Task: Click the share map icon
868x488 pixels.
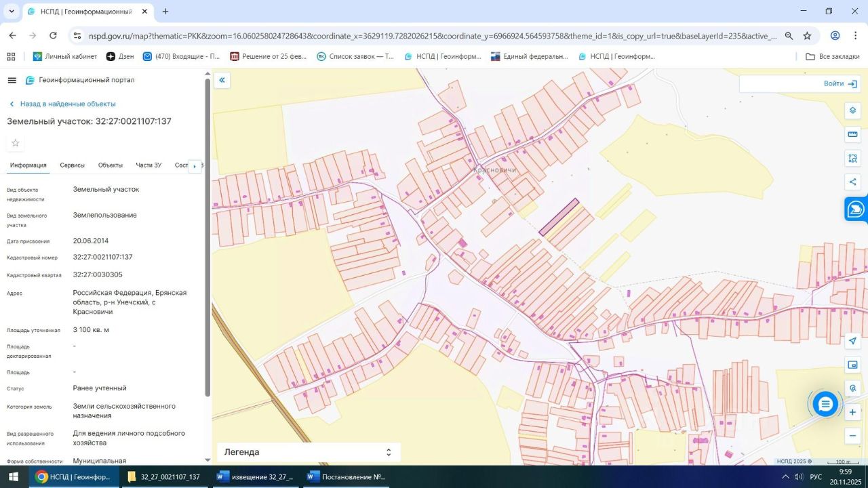Action: pos(852,182)
